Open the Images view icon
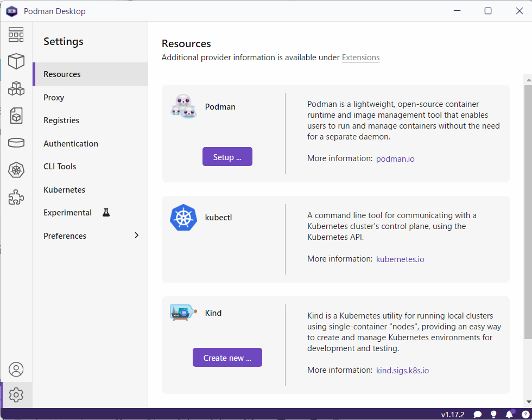Screen dimensions: 532x420 [x=16, y=115]
